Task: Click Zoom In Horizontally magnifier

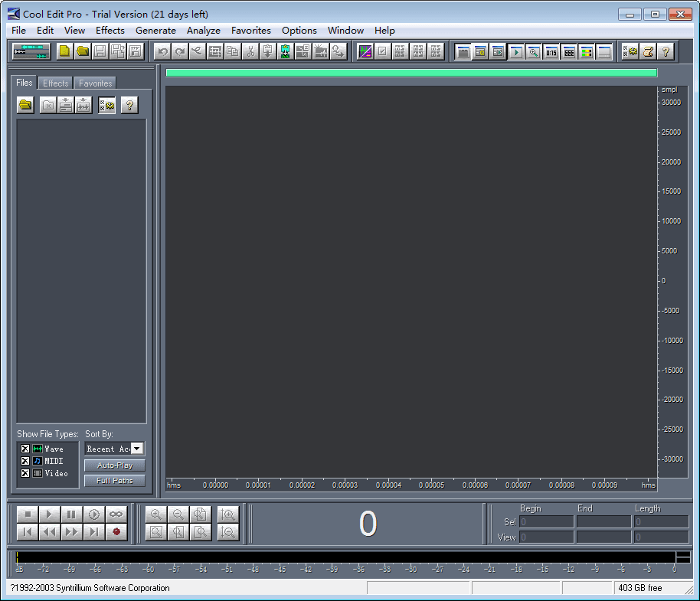Action: point(156,514)
